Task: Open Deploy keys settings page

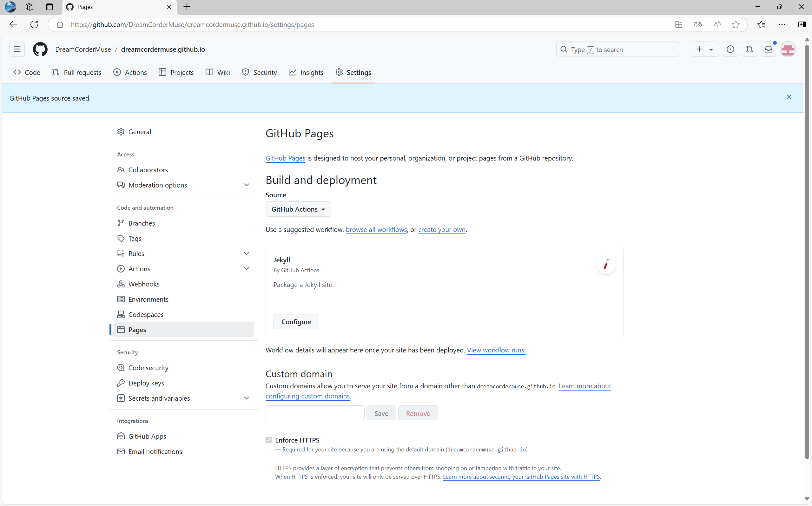Action: point(183,383)
